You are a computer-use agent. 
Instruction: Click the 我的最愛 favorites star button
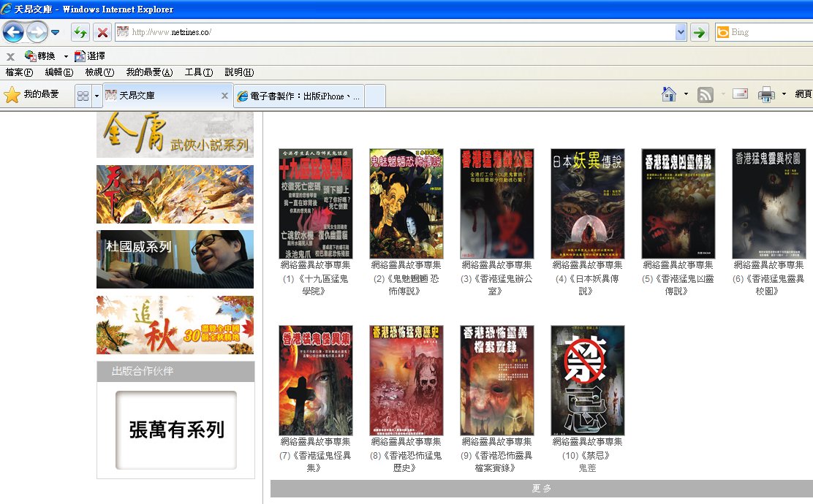tap(31, 95)
